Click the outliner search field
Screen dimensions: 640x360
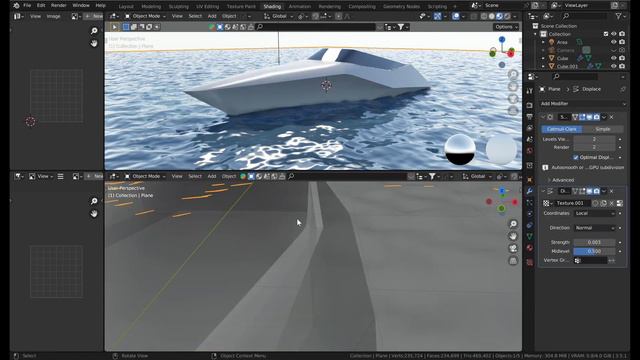(584, 16)
